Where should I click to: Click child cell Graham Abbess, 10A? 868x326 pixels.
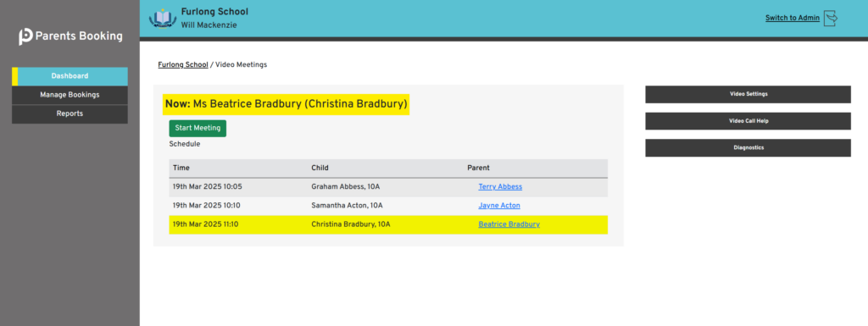pos(347,187)
